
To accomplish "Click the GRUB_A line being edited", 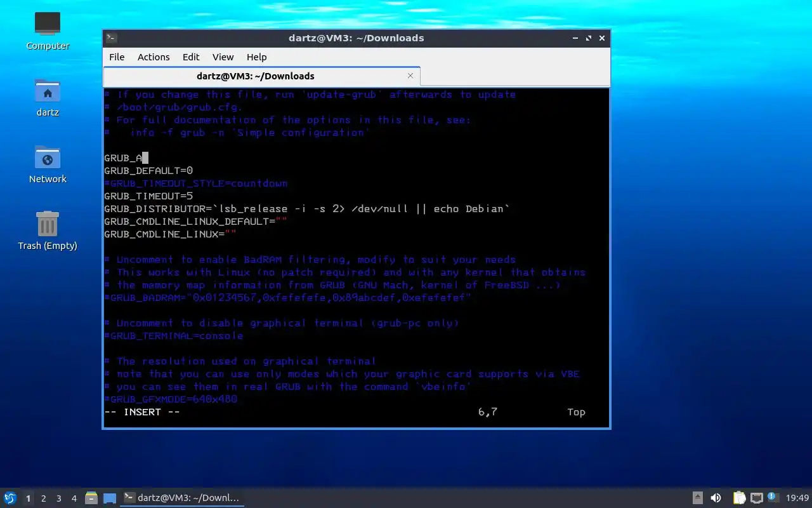I will click(126, 158).
